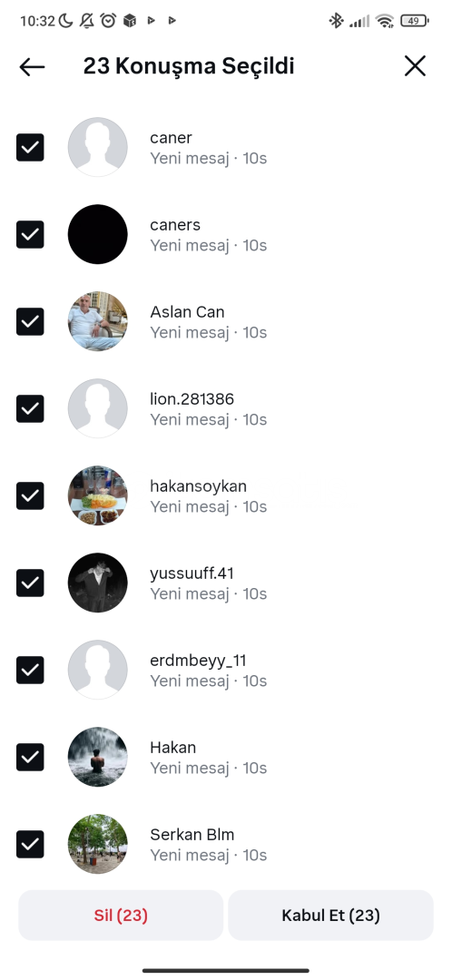Tap the caners black profile avatar
This screenshot has height=980, width=452.
tap(97, 234)
